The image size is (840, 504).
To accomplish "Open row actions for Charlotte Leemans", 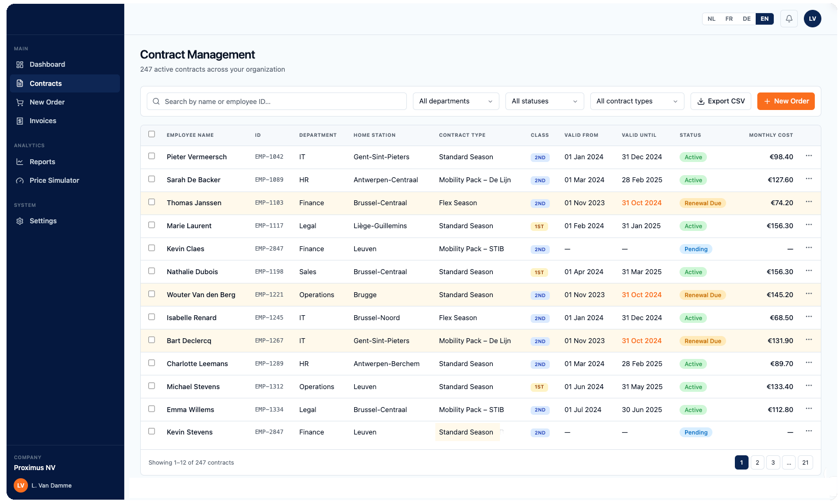I will (x=808, y=363).
